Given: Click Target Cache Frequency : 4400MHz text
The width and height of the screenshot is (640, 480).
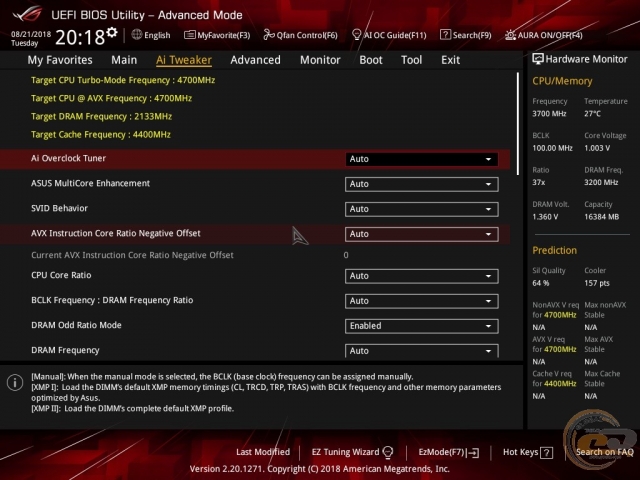Looking at the screenshot, I should (101, 135).
